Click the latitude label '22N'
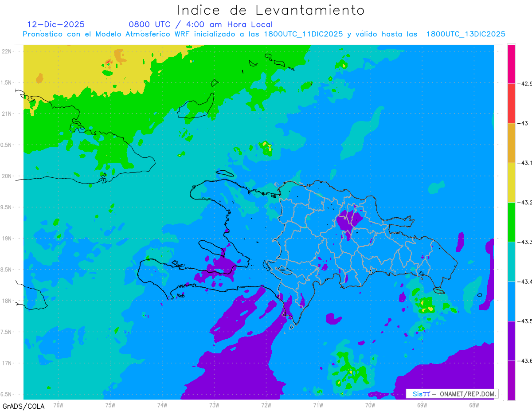The image size is (532, 411). coord(7,51)
